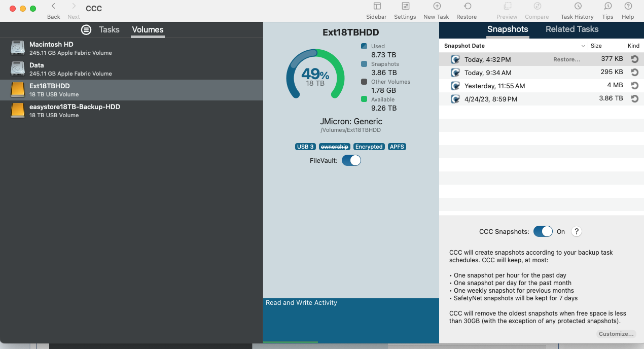The image size is (644, 349).
Task: Click the green Available legend swatch
Action: [x=364, y=99]
